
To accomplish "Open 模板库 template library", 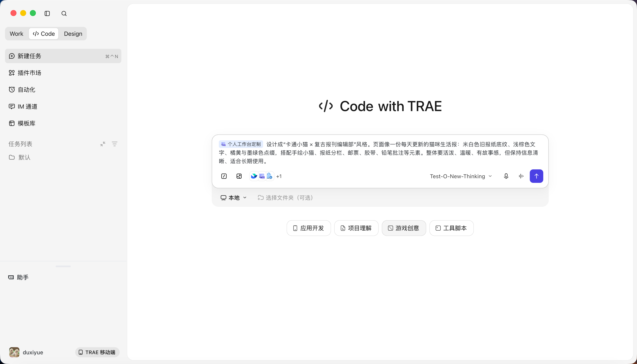I will (63, 123).
